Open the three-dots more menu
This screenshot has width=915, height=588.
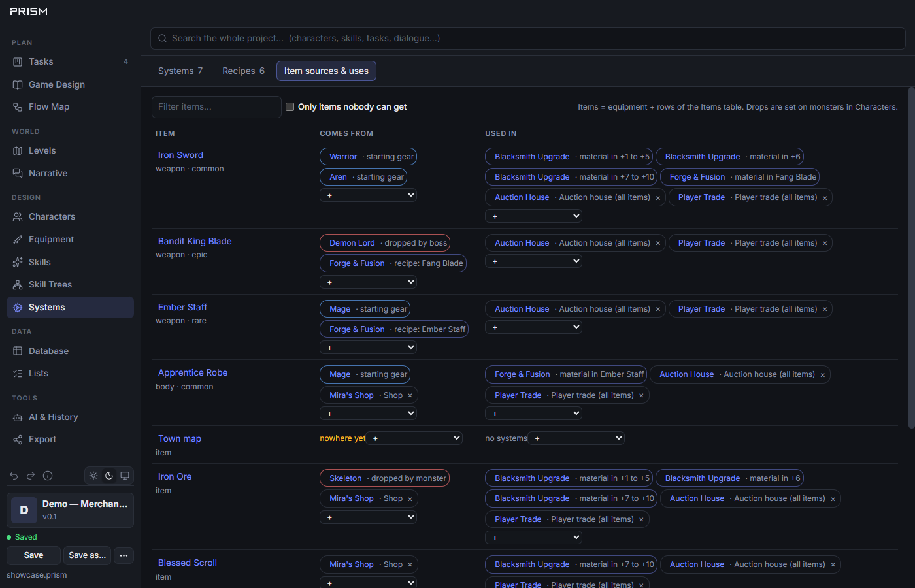[x=124, y=555]
